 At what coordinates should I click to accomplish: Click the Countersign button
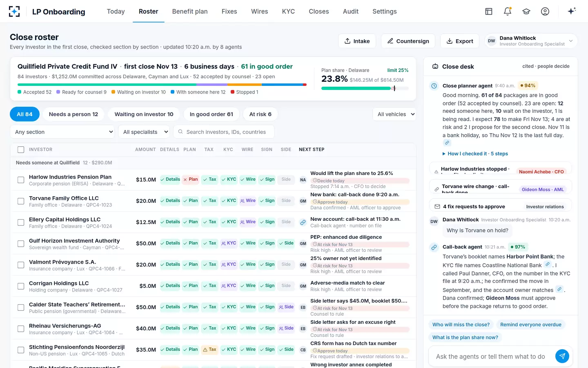coord(408,41)
